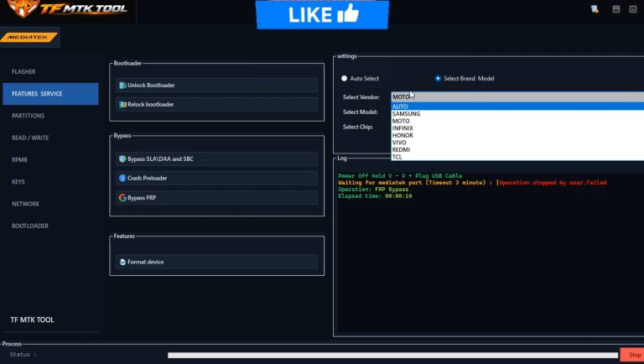The width and height of the screenshot is (644, 364).
Task: Open the Select Vendor combo box
Action: 517,97
